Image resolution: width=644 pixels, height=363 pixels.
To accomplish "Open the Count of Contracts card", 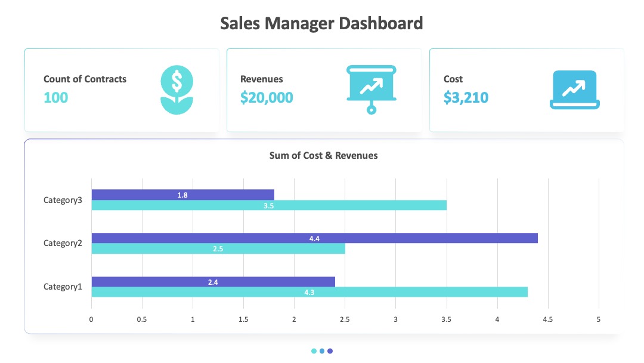I will point(122,90).
